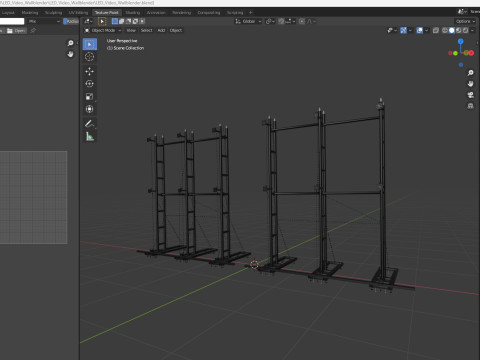Open the proportional falloff dropdown
This screenshot has height=360, width=480.
(x=311, y=21)
